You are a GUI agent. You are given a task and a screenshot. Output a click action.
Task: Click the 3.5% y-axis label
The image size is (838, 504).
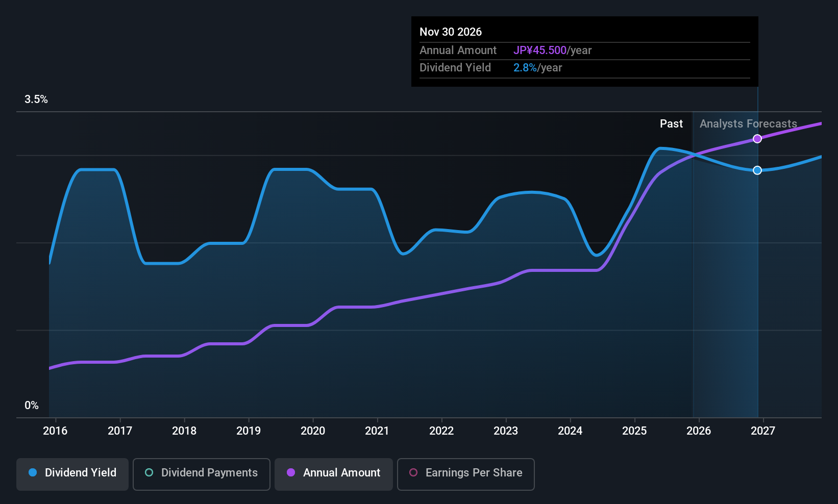(36, 99)
